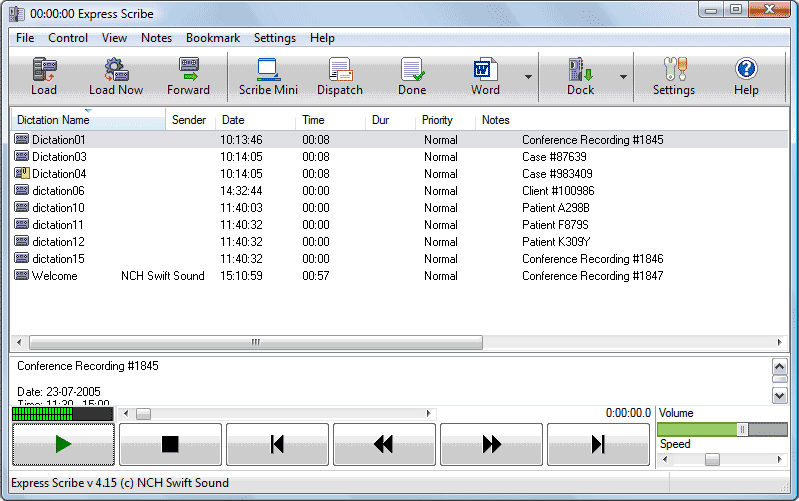Click the Forward dictation icon
Viewport: 799px width, 501px height.
(x=188, y=77)
